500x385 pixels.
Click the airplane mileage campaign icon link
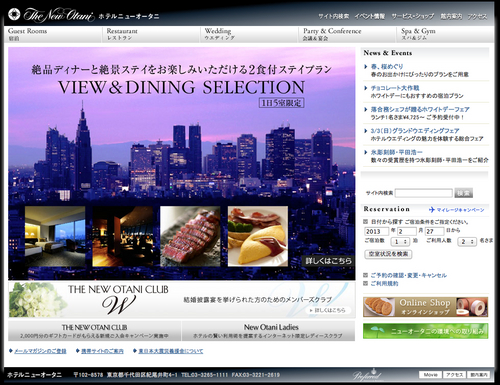tap(432, 210)
